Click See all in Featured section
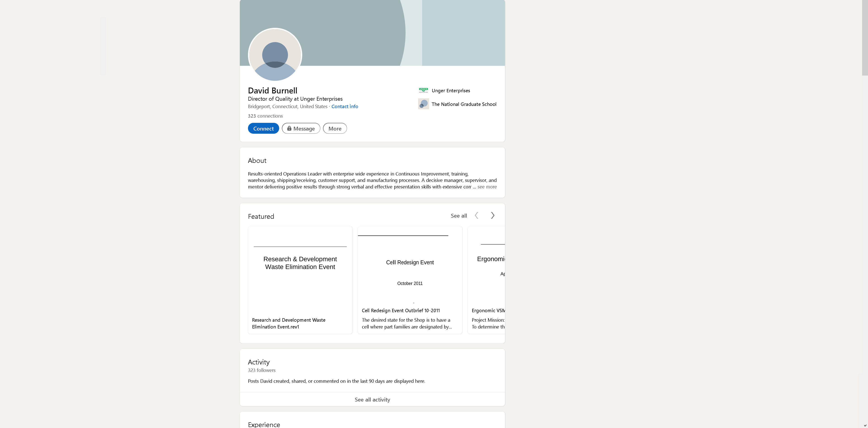The height and width of the screenshot is (428, 868). (x=459, y=216)
